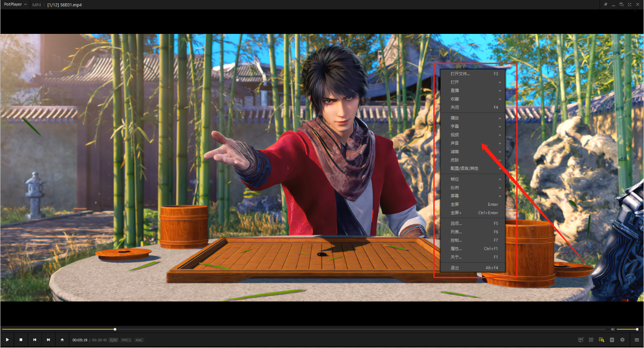Image resolution: width=644 pixels, height=348 pixels.
Task: Enable 360° video mode icon
Action: (581, 340)
